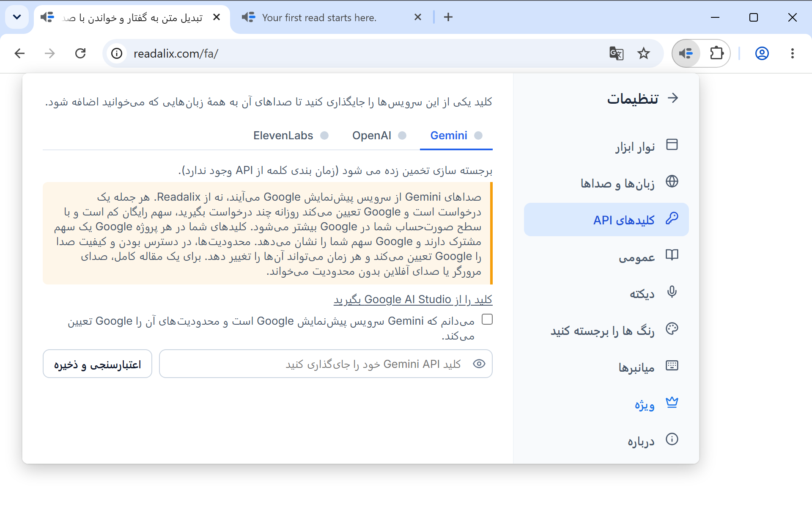This screenshot has width=812, height=508.
Task: Open the نوار ابزار toolbar settings
Action: point(606,146)
